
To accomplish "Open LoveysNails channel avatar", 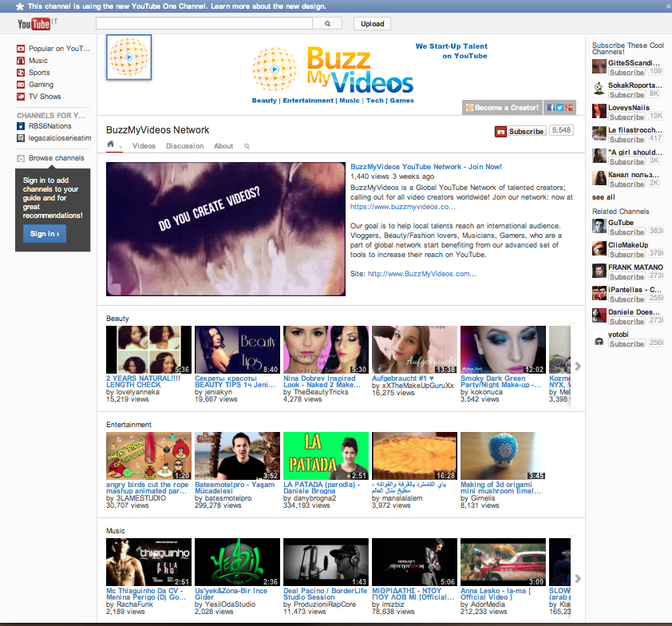I will click(x=599, y=112).
